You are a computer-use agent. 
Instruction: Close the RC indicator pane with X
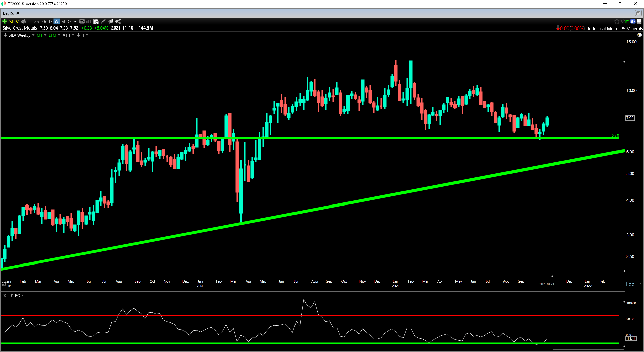[5, 296]
